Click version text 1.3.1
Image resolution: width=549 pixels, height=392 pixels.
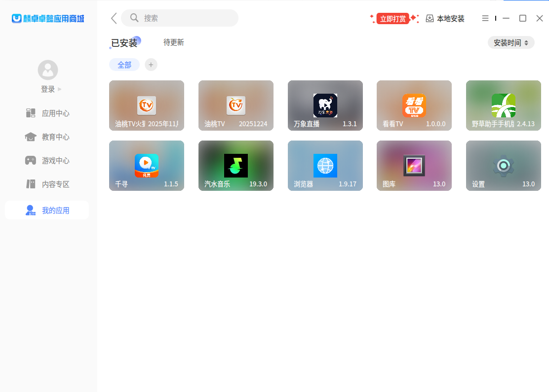click(350, 124)
